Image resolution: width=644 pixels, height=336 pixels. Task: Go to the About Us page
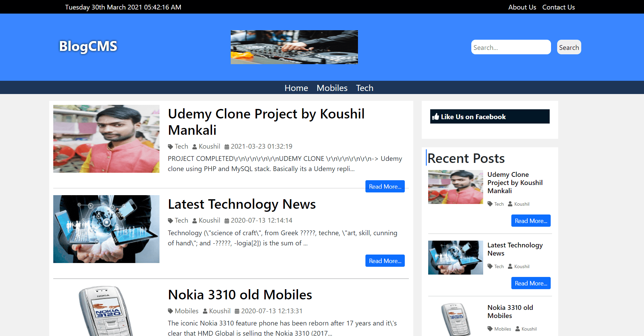point(522,7)
